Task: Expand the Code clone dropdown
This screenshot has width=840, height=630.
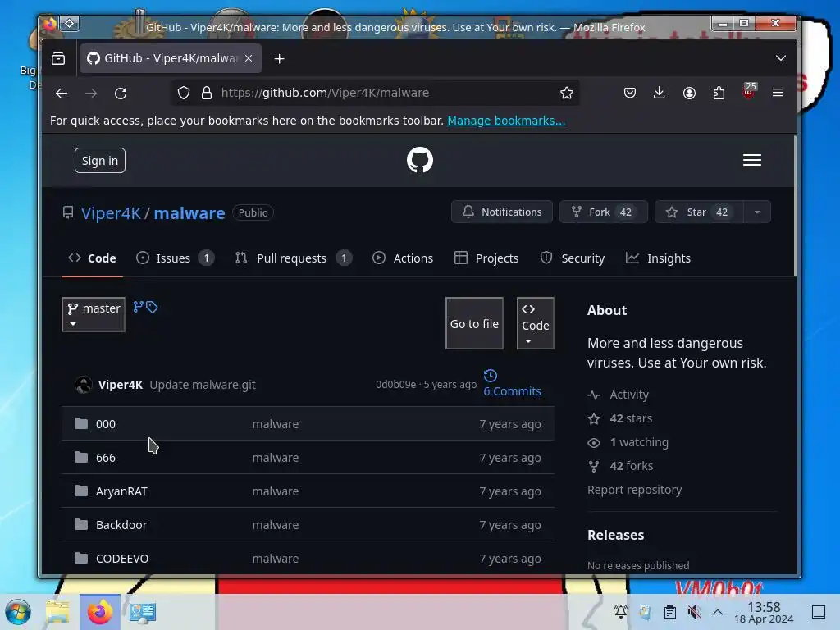Action: (x=535, y=323)
